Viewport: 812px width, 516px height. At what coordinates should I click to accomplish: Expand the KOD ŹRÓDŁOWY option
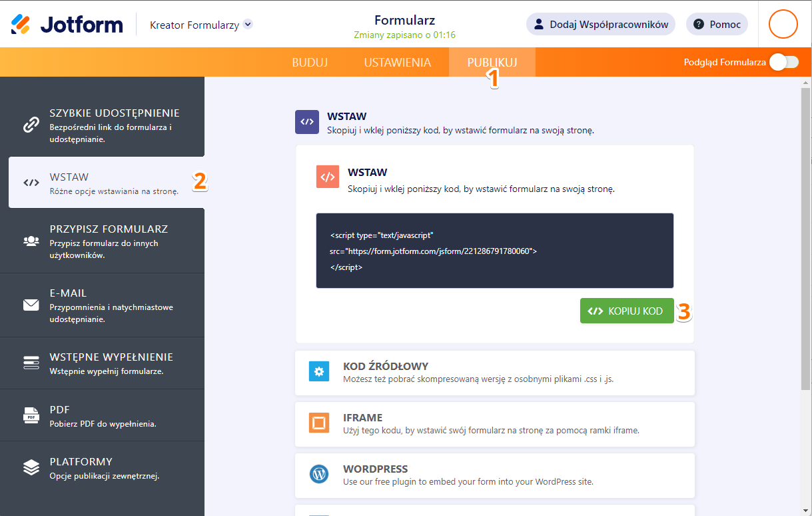[x=495, y=373]
